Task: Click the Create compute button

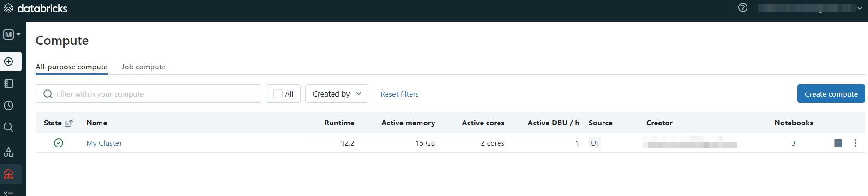Action: [831, 94]
